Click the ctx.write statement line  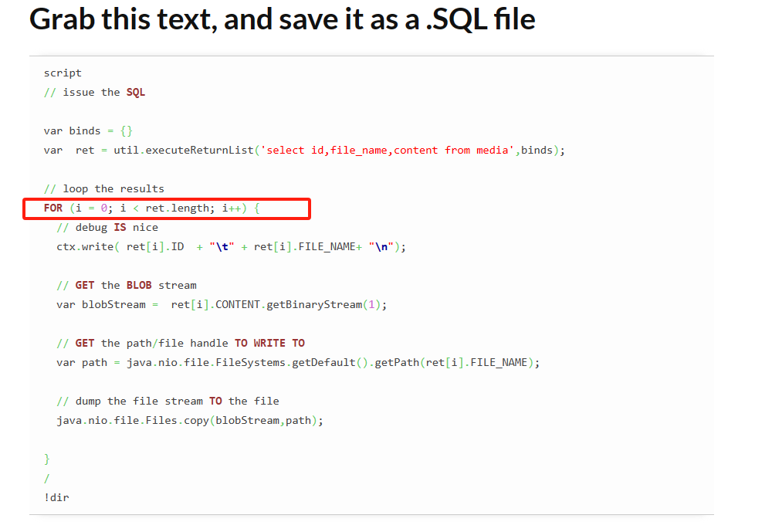pos(232,247)
